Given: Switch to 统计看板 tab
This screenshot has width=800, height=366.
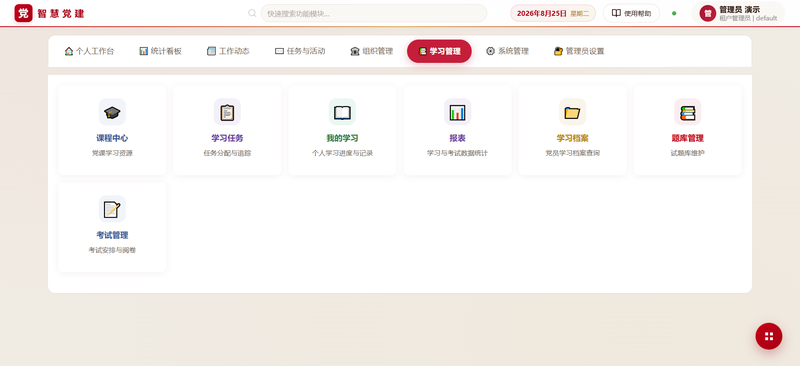Looking at the screenshot, I should coord(161,51).
